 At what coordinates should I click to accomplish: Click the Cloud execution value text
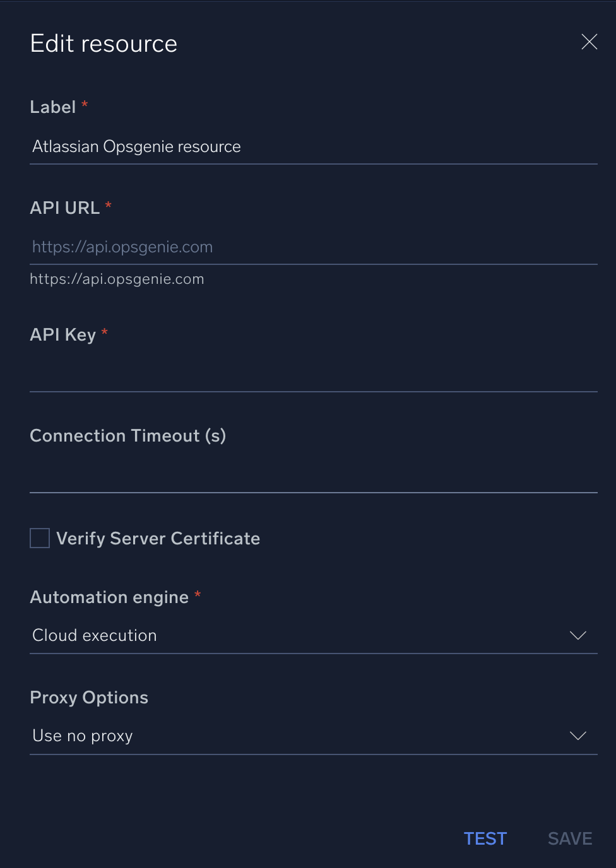94,635
